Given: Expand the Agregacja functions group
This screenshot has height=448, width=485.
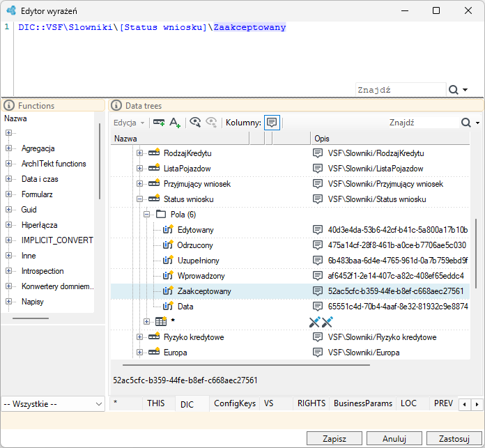Looking at the screenshot, I should [x=8, y=148].
